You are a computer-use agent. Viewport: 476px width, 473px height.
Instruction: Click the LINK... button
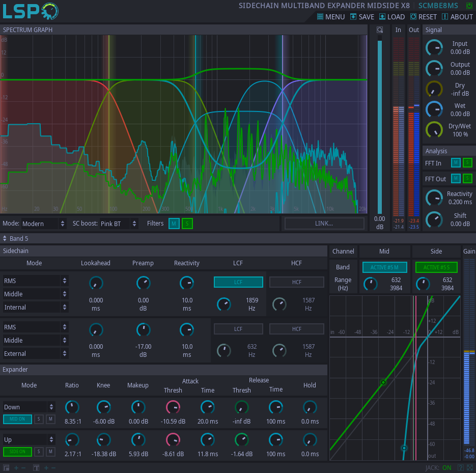(x=324, y=224)
